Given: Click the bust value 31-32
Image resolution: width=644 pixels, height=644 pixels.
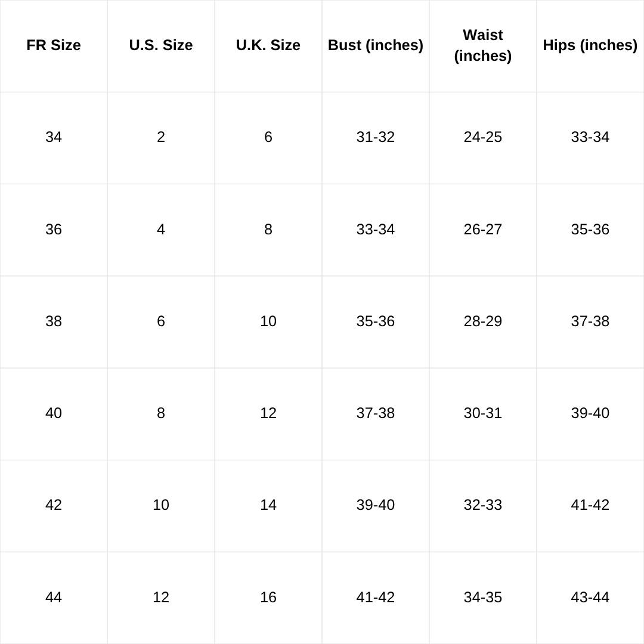Looking at the screenshot, I should click(x=376, y=137).
